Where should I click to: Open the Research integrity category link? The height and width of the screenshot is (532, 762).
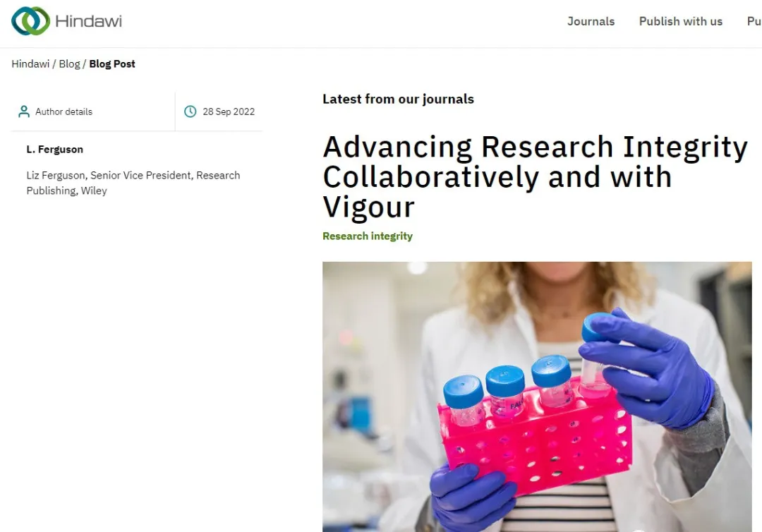pos(368,236)
